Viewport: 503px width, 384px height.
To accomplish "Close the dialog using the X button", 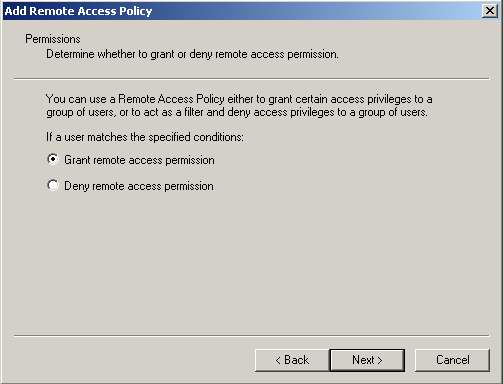I will pos(489,11).
